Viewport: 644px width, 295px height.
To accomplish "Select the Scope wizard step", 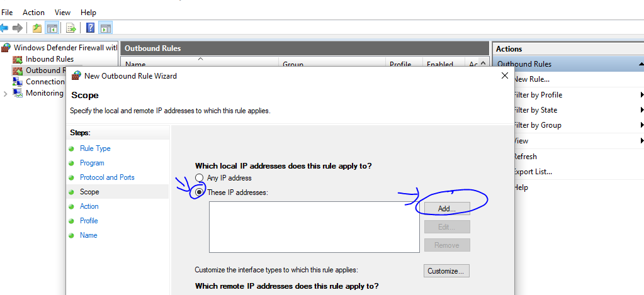I will [89, 192].
